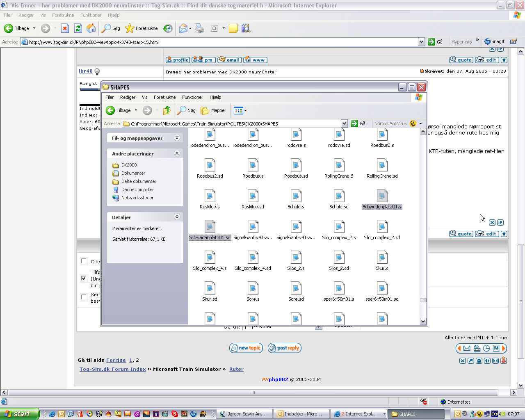Viewport: 525px width, 420px height.
Task: Open the Ruter breadcrumb link
Action: point(236,369)
